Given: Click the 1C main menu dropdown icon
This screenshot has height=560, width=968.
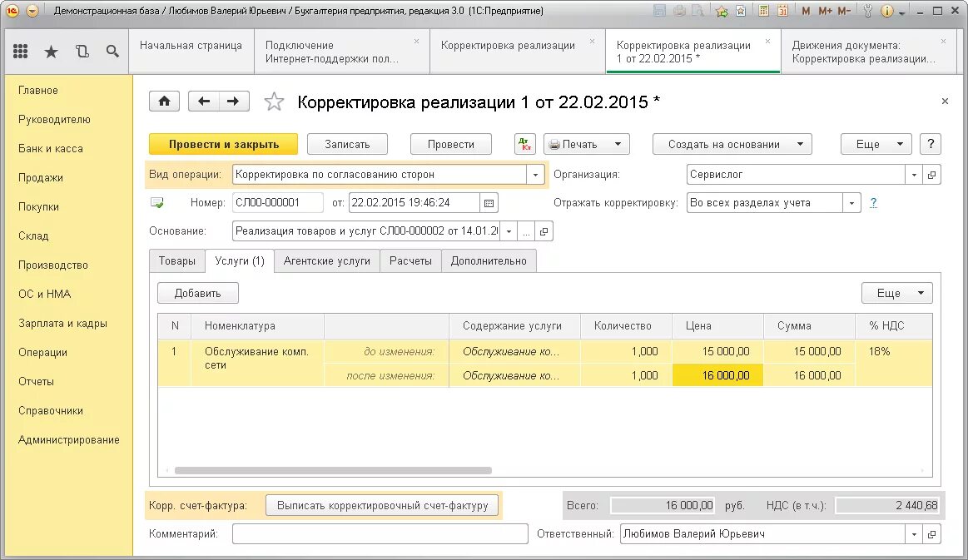Looking at the screenshot, I should click(32, 11).
